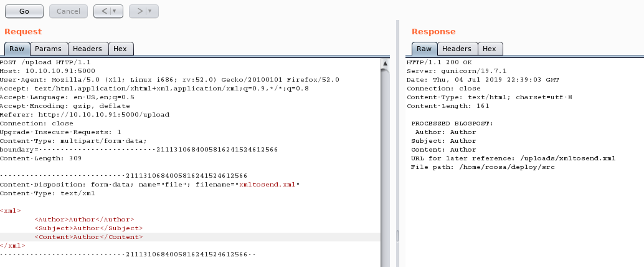This screenshot has width=644, height=267.
Task: Open the Headers tab in Response
Action: point(457,49)
